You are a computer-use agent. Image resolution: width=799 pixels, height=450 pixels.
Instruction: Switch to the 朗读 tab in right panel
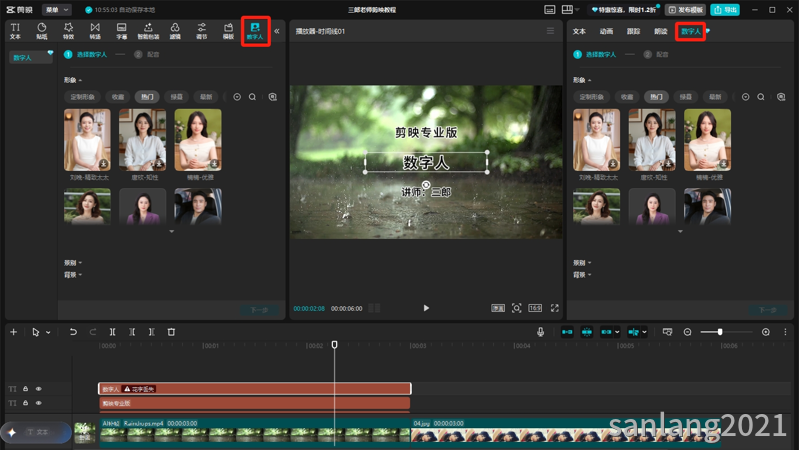661,31
